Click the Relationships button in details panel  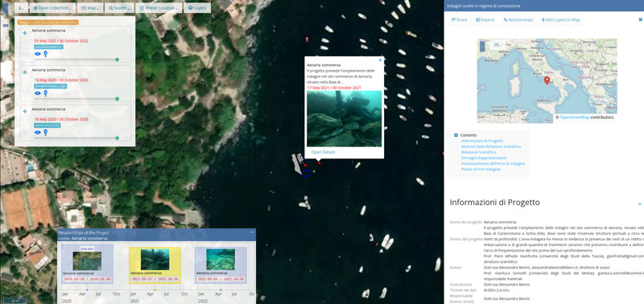[x=518, y=19]
